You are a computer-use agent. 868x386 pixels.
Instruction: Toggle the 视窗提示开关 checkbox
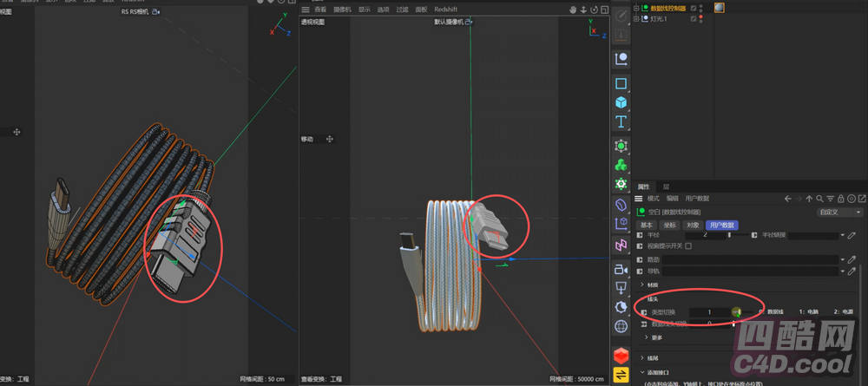tap(688, 246)
